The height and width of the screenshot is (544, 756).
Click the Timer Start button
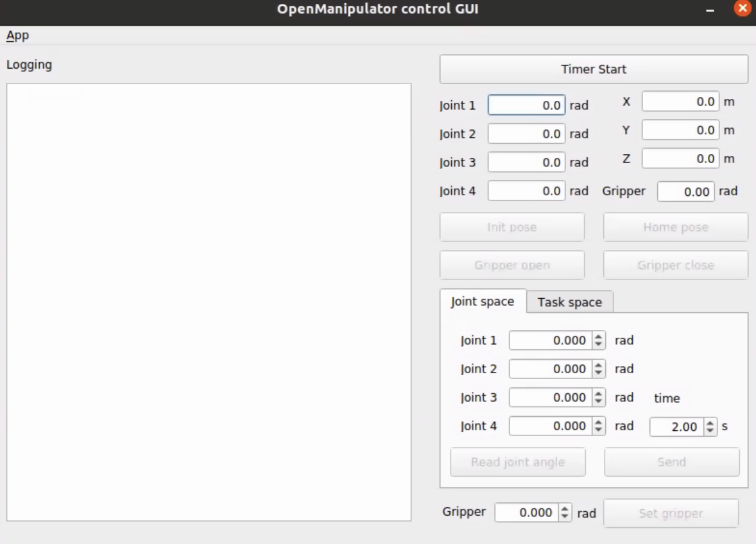(x=594, y=69)
